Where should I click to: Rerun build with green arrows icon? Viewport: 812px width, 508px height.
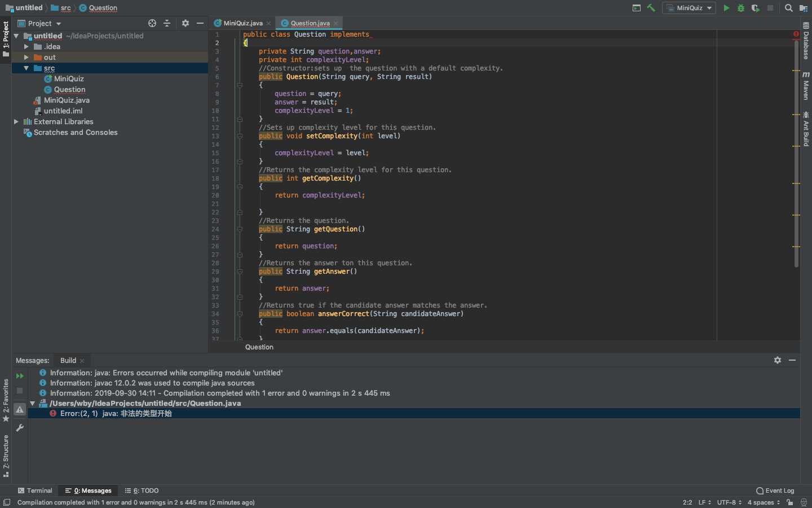20,376
